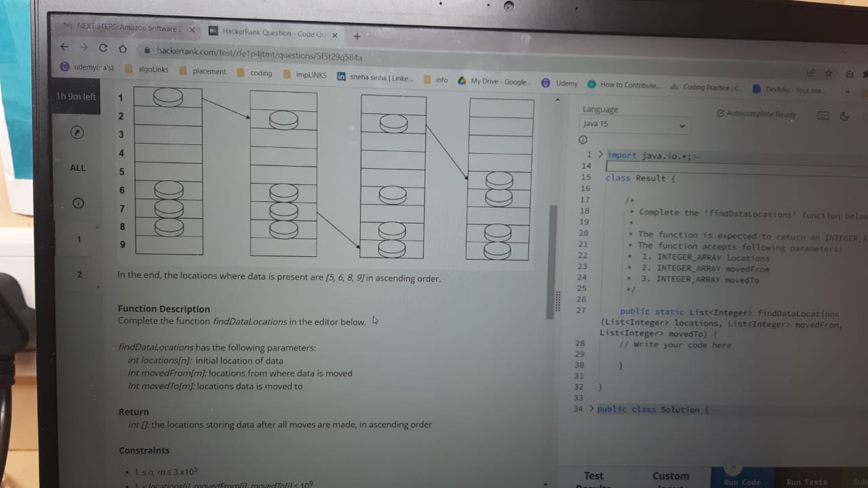
Task: Expand the collapsed import java.io line
Action: coord(601,155)
